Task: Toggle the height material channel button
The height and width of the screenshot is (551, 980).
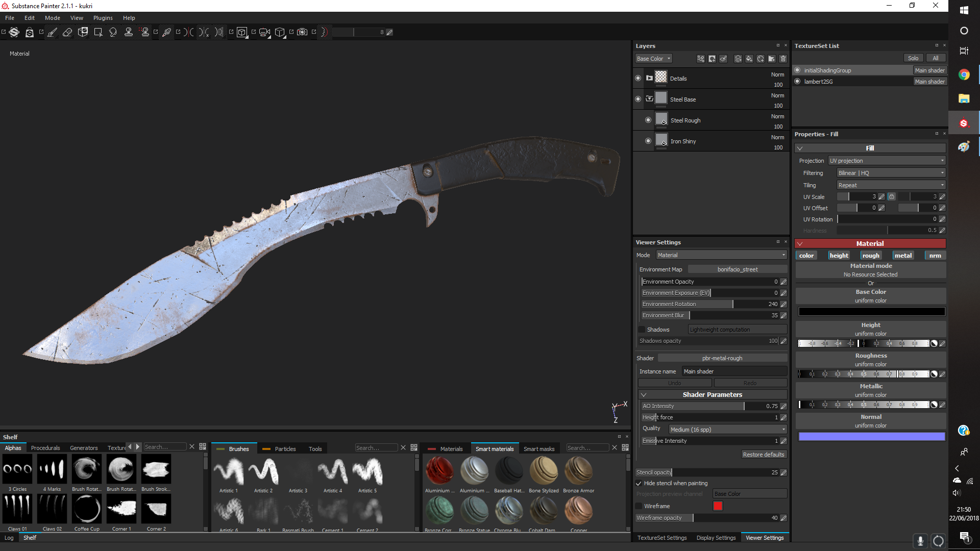Action: [839, 256]
